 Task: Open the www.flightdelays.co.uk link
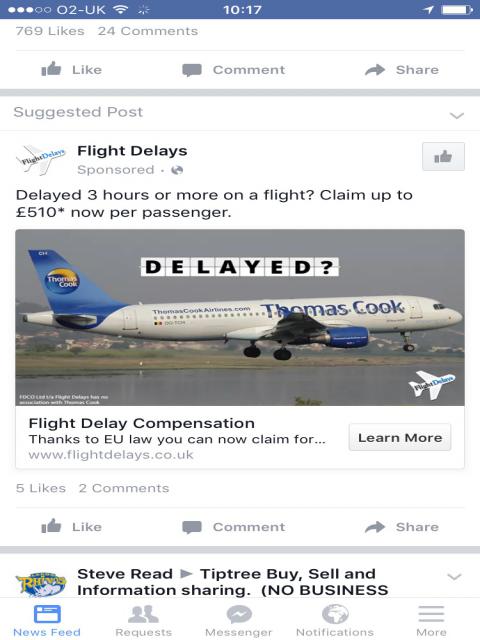coord(111,455)
